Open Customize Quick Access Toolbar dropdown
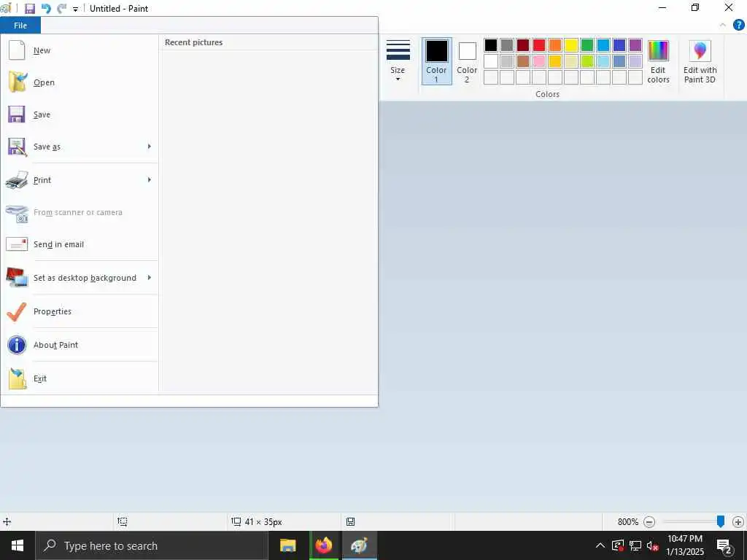This screenshot has height=560, width=747. [x=75, y=9]
